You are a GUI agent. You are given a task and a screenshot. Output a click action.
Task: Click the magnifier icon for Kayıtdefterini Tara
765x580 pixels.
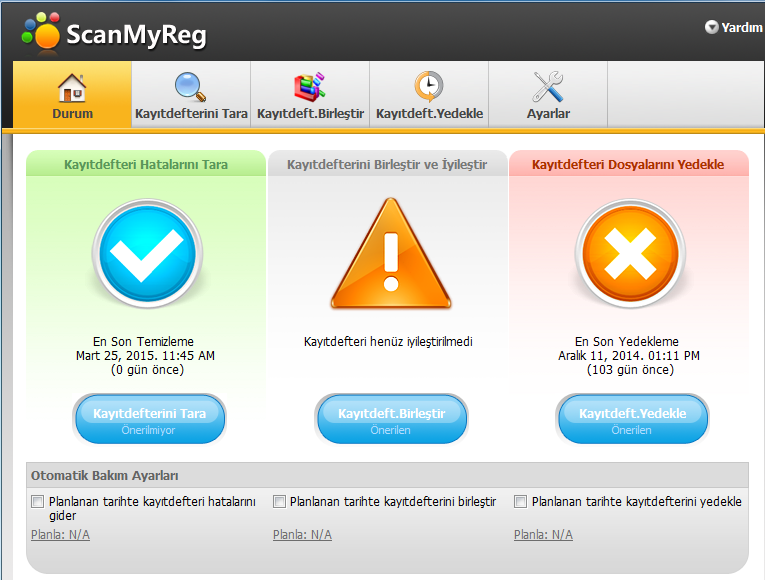click(190, 86)
